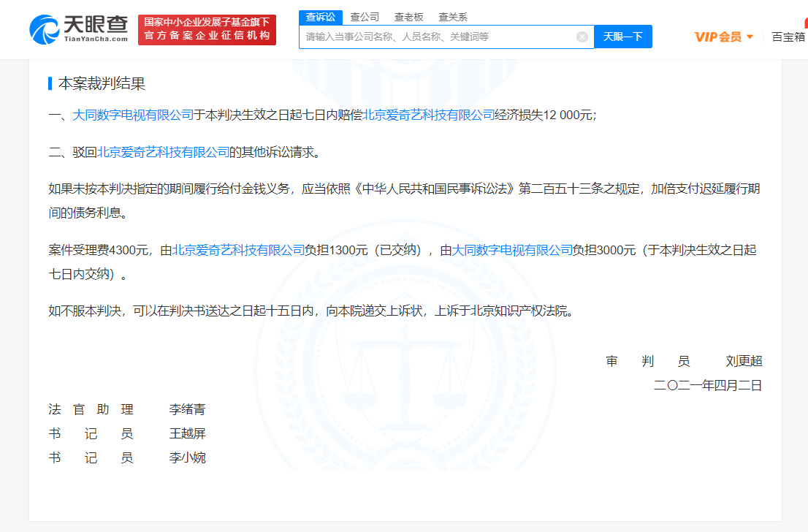Select the appeal text mentioning 北京知识产权法院
This screenshot has width=808, height=532.
tap(311, 311)
